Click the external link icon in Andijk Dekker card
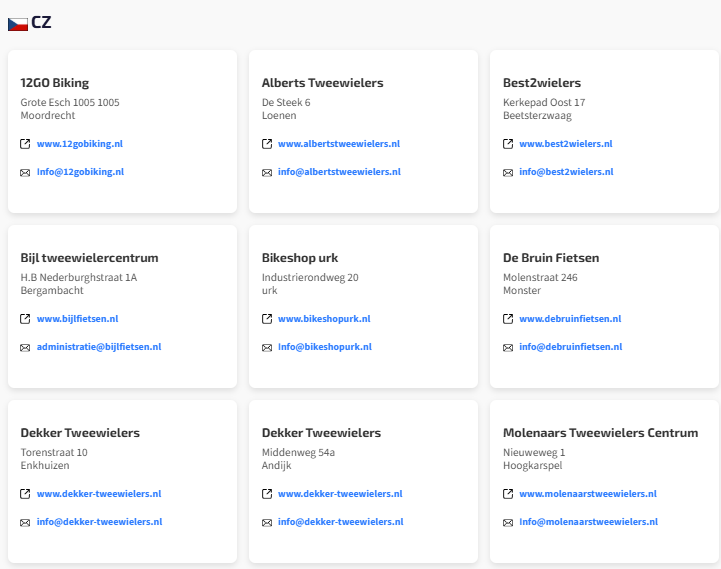The height and width of the screenshot is (569, 721). [267, 494]
